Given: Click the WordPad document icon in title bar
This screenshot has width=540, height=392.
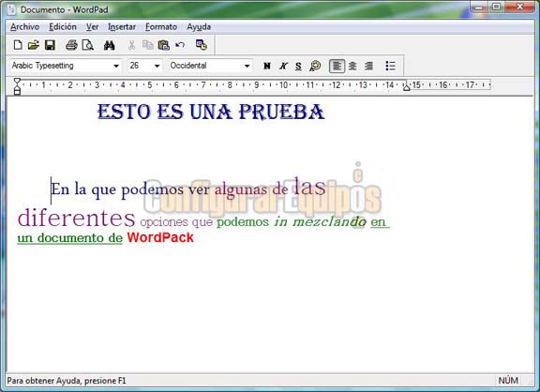Looking at the screenshot, I should pyautogui.click(x=11, y=9).
